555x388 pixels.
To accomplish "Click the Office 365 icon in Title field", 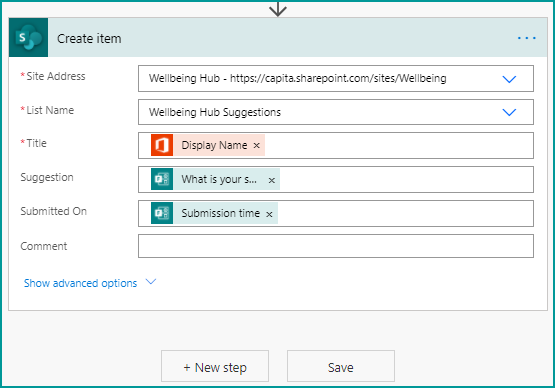I will 162,145.
